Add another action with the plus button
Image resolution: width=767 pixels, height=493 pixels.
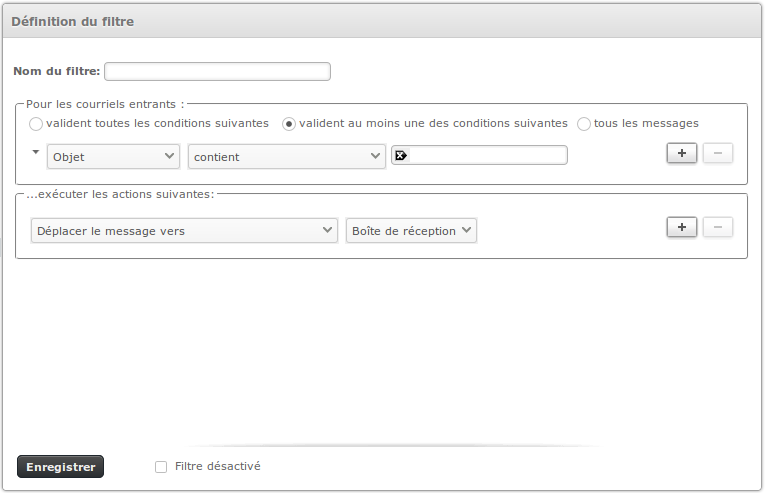click(681, 227)
